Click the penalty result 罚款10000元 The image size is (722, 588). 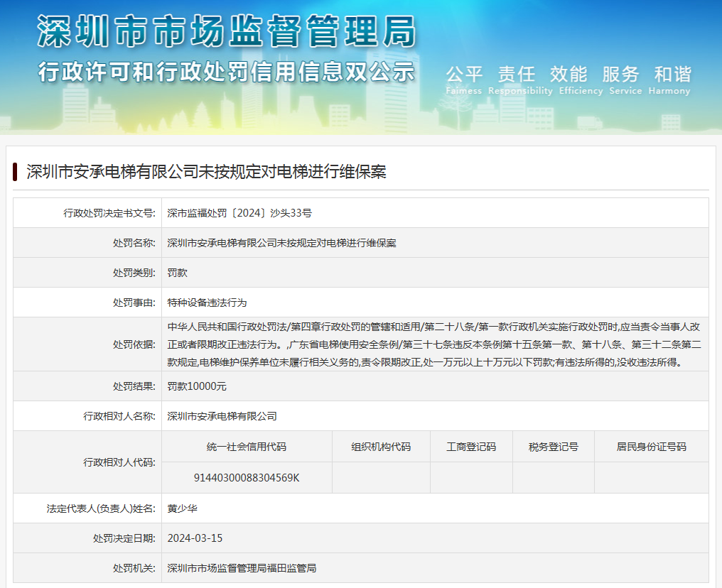197,386
